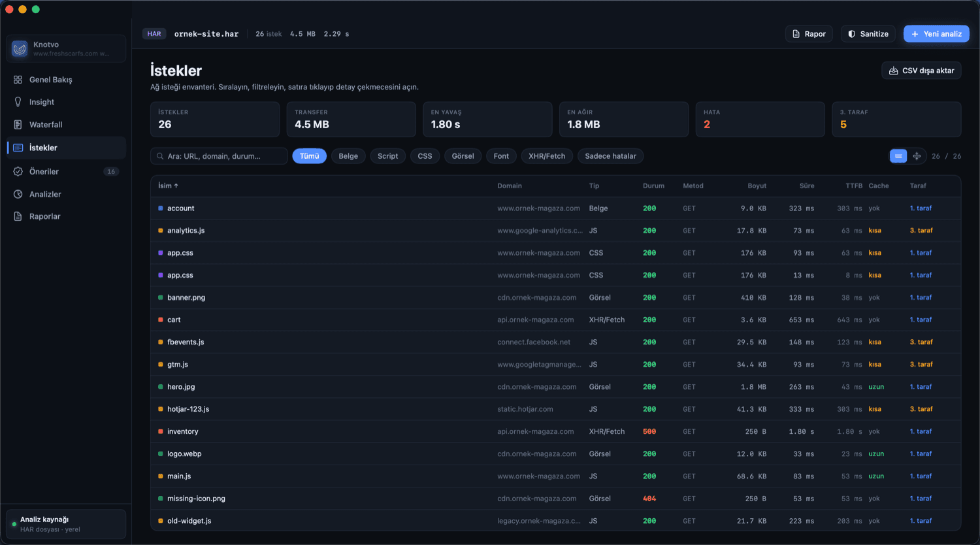Click the Öneriler sidebar icon

pos(18,171)
